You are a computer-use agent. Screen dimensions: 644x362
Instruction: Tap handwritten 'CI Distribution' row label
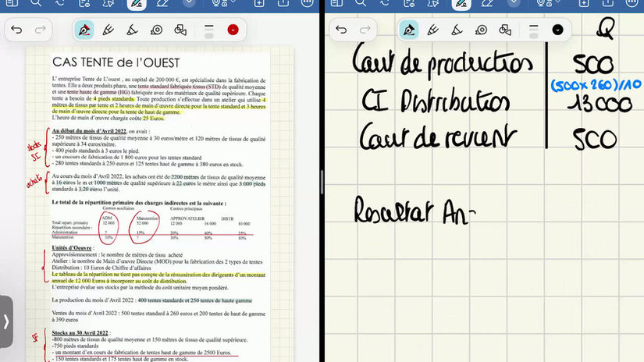pos(436,101)
